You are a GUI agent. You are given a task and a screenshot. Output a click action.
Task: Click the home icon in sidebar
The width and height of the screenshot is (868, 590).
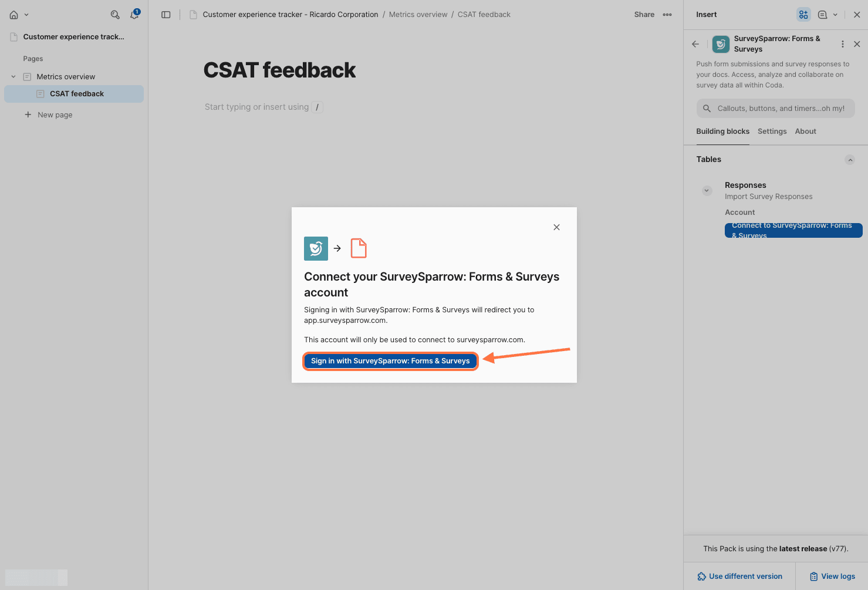tap(14, 15)
